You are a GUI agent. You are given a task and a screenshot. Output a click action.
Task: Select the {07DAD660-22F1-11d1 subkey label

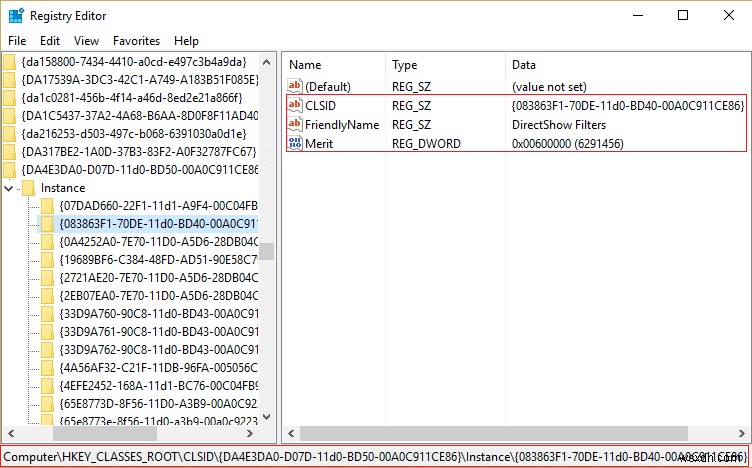click(158, 206)
